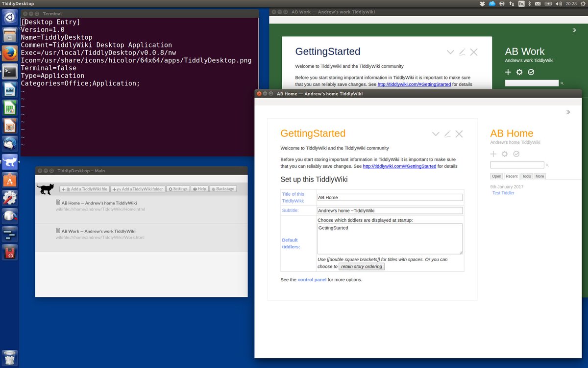
Task: Click TiddlyDesktop cat icon in launcher
Action: tap(10, 161)
